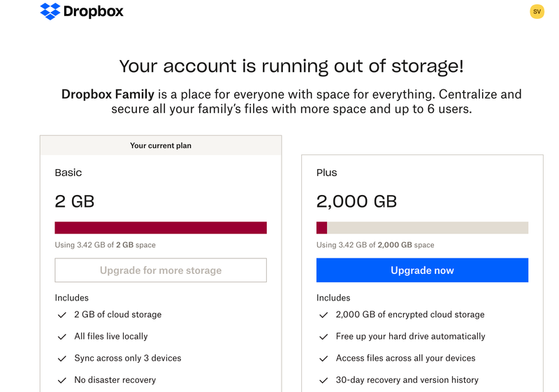This screenshot has height=392, width=559.
Task: Click the Dropbox wordmark text
Action: 95,12
